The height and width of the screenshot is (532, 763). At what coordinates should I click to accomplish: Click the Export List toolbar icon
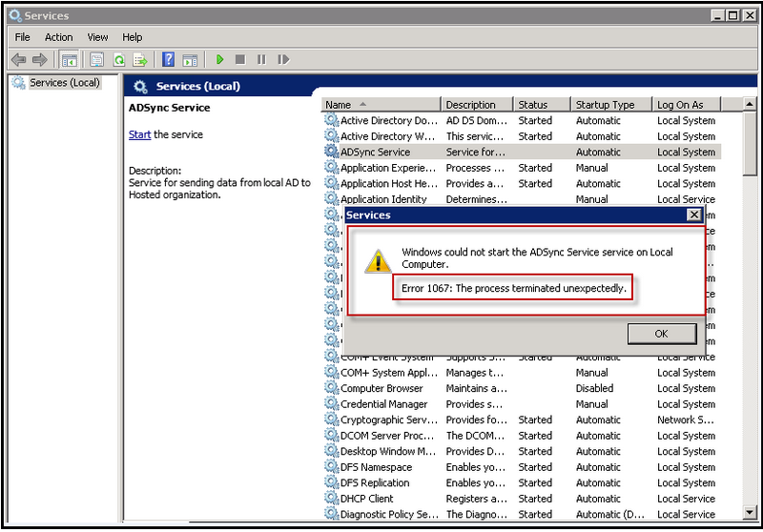[x=140, y=60]
